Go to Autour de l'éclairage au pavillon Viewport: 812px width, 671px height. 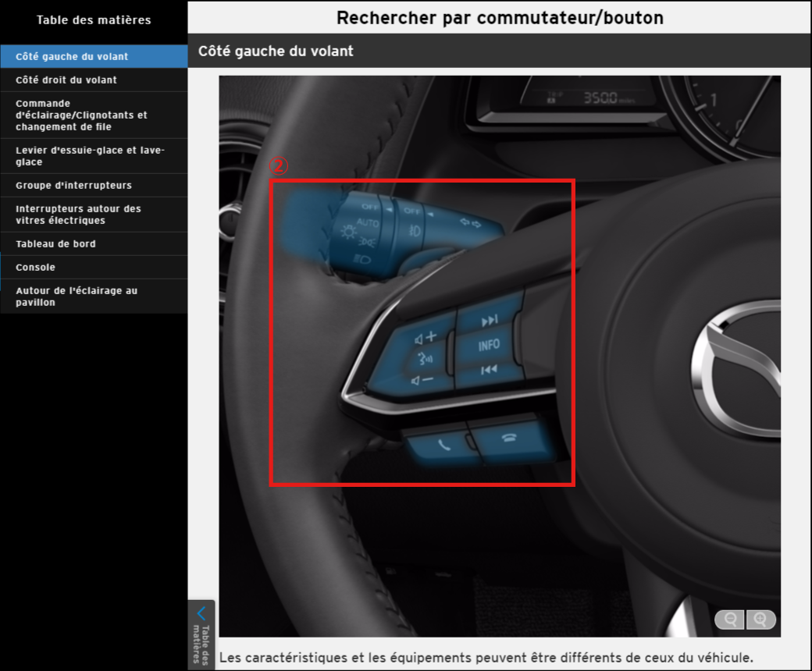(x=77, y=296)
